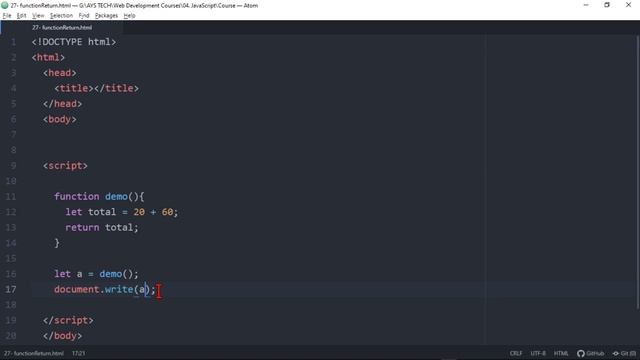This screenshot has height=360, width=640.
Task: Click on 'return total;' line
Action: point(102,228)
